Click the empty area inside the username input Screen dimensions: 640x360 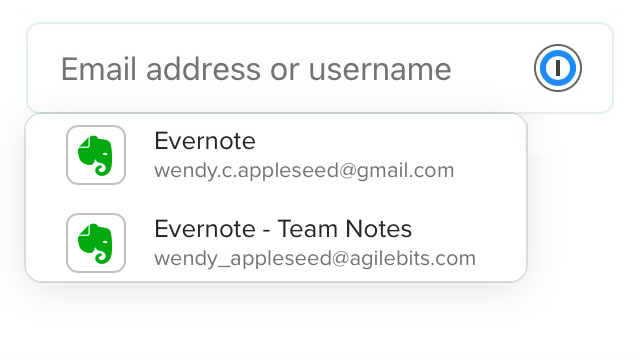(x=492, y=68)
